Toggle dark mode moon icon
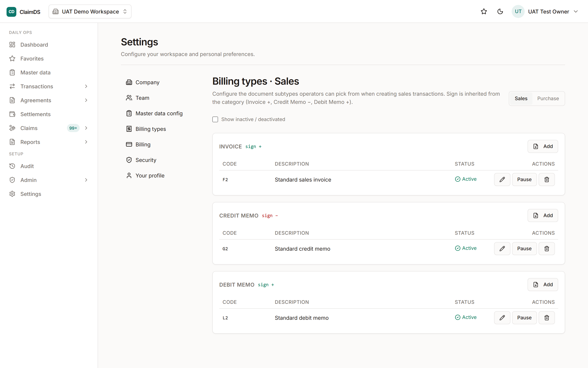The image size is (588, 368). [x=500, y=11]
